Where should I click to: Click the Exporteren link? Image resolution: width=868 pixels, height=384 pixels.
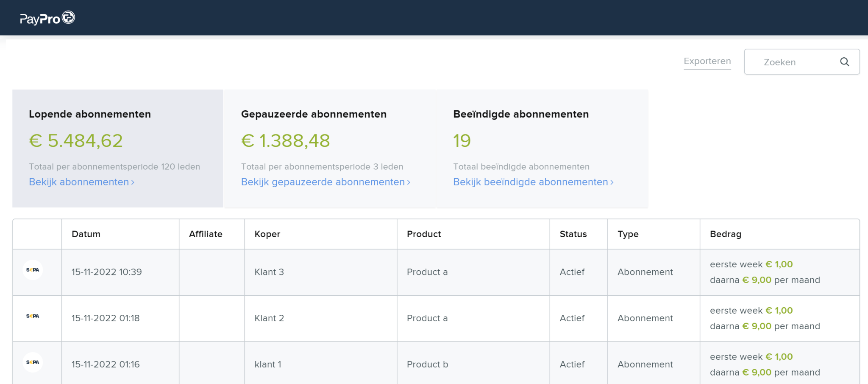click(x=707, y=61)
